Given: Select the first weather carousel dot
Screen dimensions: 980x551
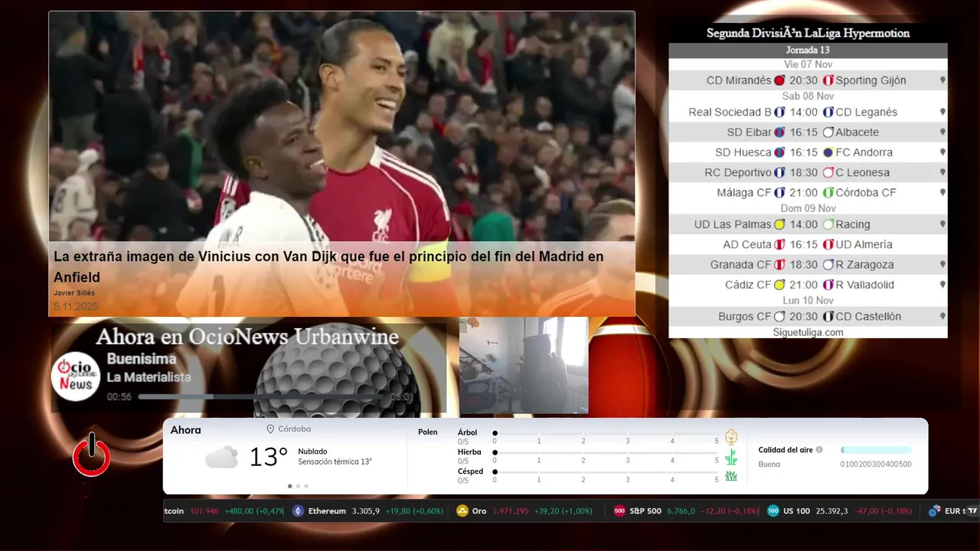Looking at the screenshot, I should (x=289, y=486).
